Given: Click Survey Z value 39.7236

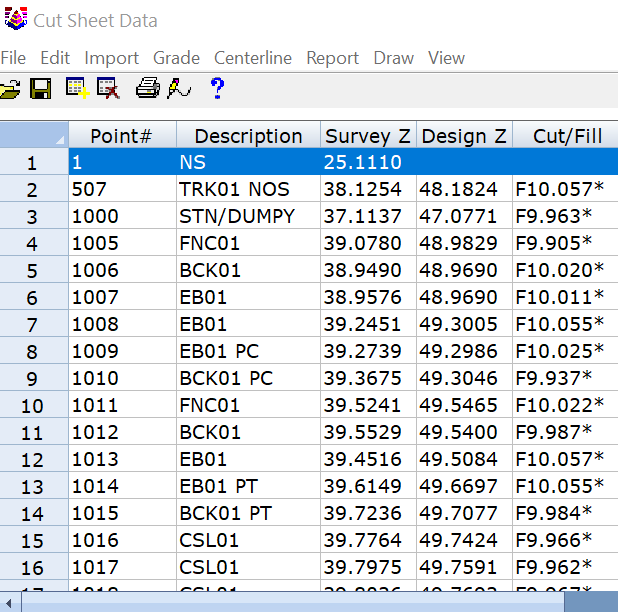Looking at the screenshot, I should click(369, 513).
